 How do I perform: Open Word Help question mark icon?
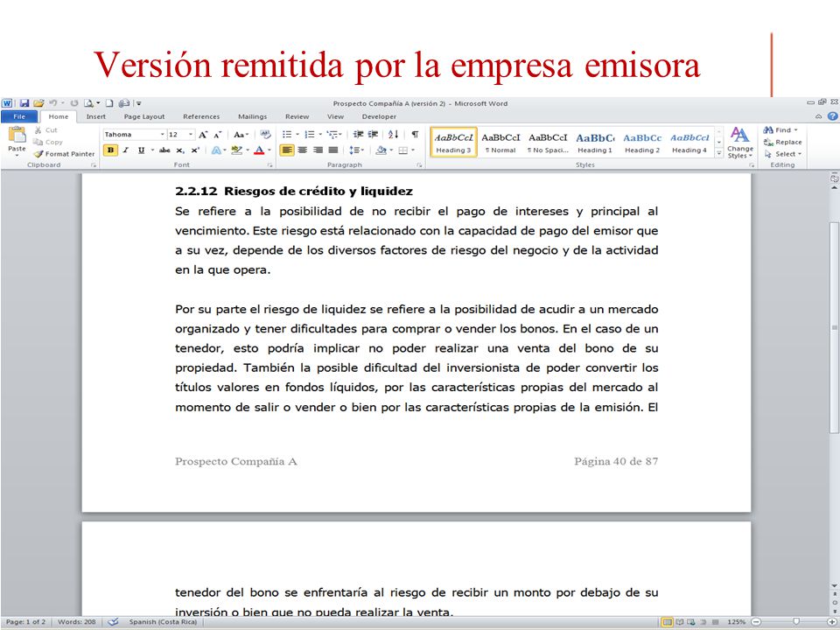[x=832, y=116]
